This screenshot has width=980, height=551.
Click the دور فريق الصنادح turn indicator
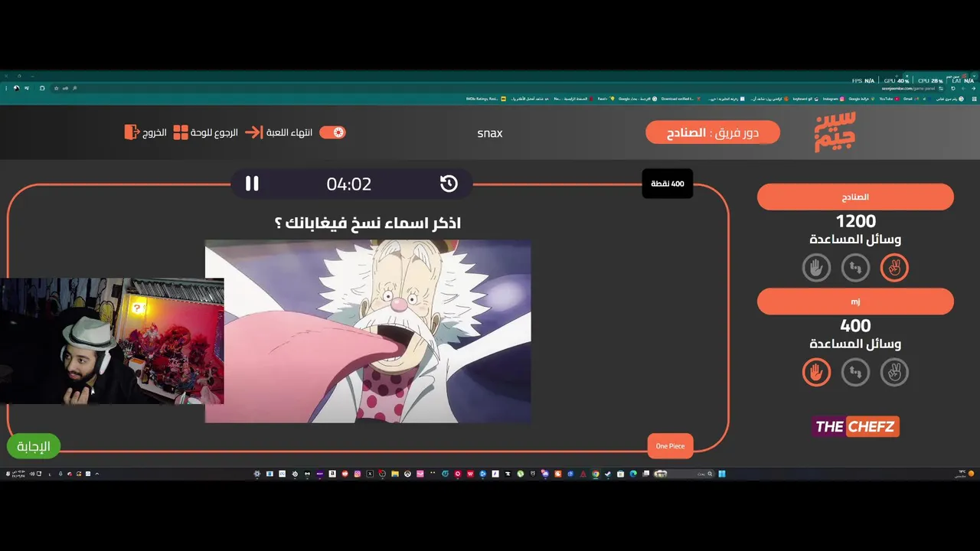click(713, 132)
